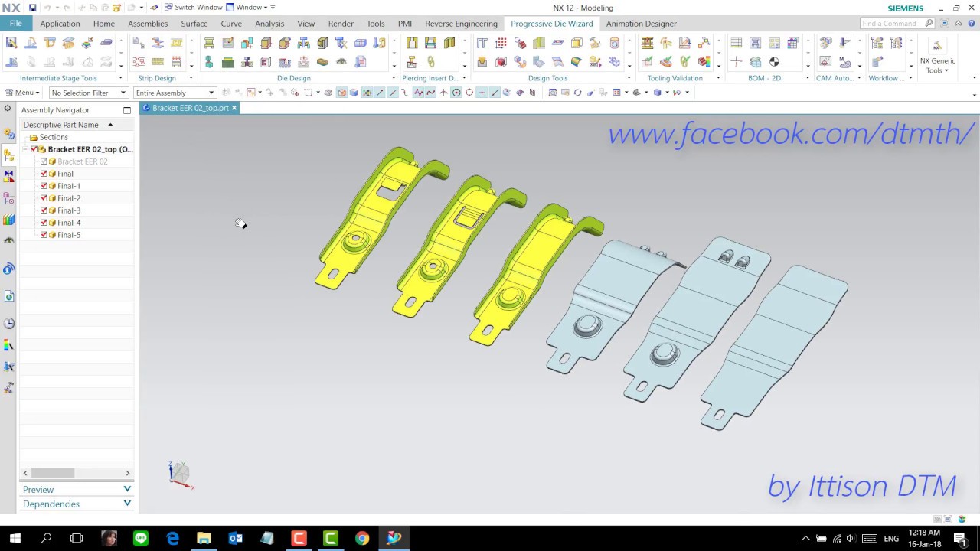Viewport: 980px width, 551px height.
Task: Uncheck the Final-3 component checkbox
Action: click(44, 210)
